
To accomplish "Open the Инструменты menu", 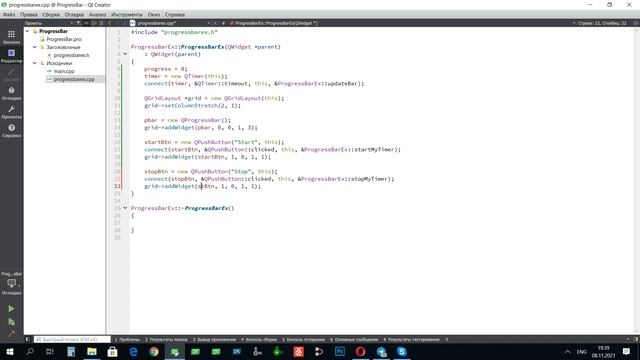I will (127, 14).
